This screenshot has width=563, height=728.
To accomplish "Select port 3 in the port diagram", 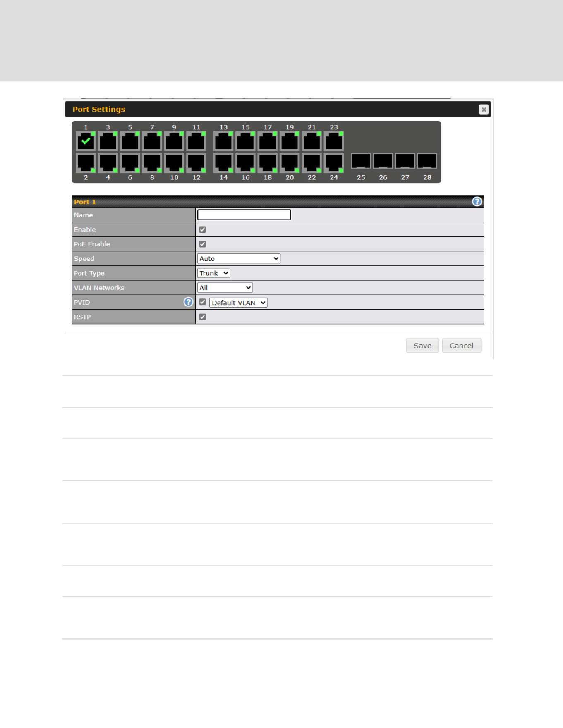I will pyautogui.click(x=108, y=141).
